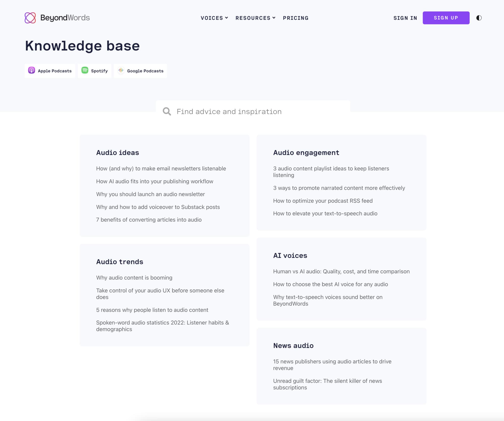Expand the Resources dropdown chevron
The height and width of the screenshot is (421, 504).
coord(274,18)
